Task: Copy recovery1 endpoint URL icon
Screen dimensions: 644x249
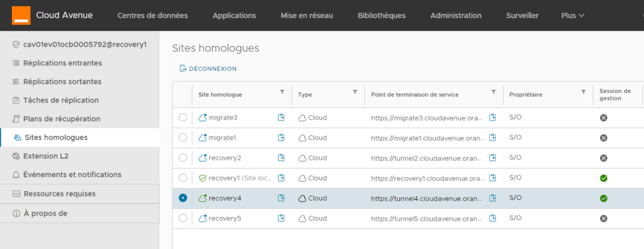Action: click(492, 178)
